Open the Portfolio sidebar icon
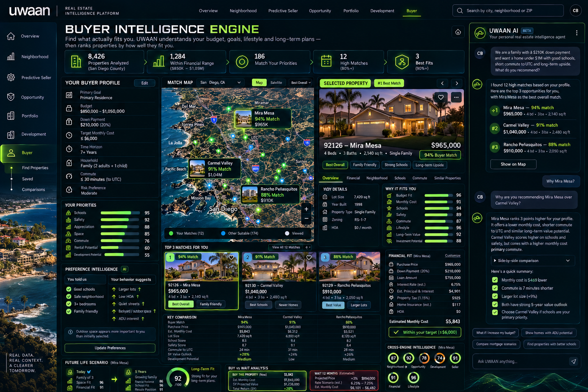Screen dimensions: 588x392 11,116
